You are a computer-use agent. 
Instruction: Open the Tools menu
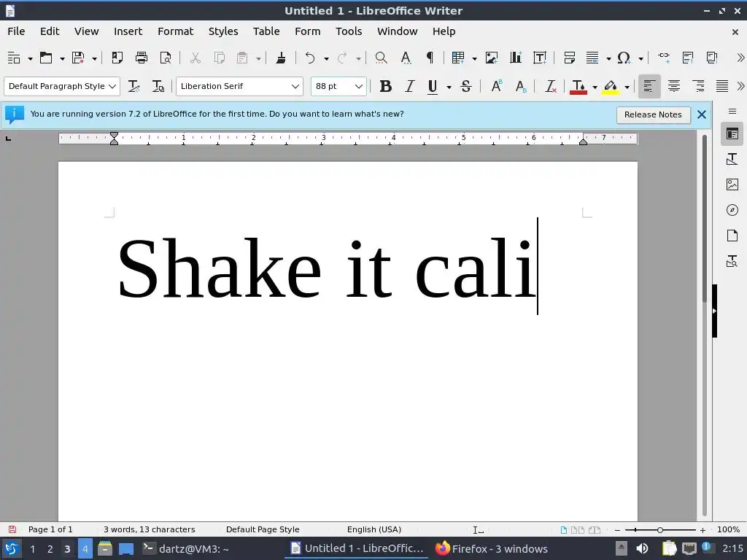(x=349, y=31)
